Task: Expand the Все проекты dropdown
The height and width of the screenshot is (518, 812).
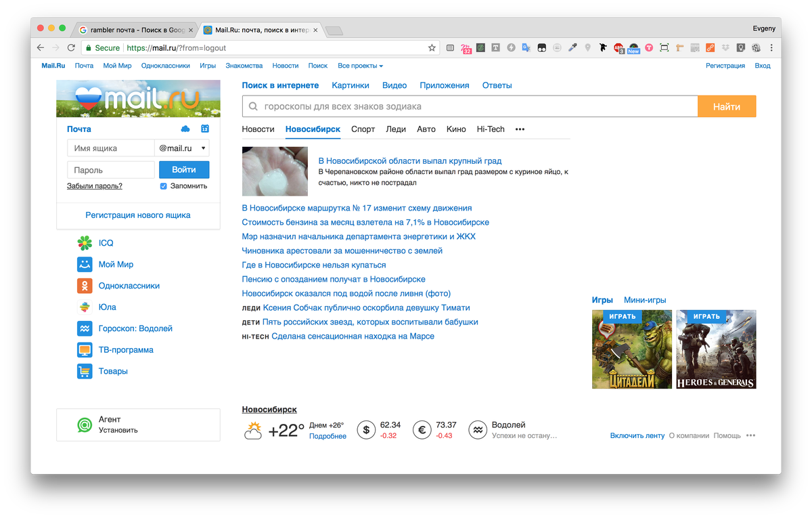Action: coord(361,66)
